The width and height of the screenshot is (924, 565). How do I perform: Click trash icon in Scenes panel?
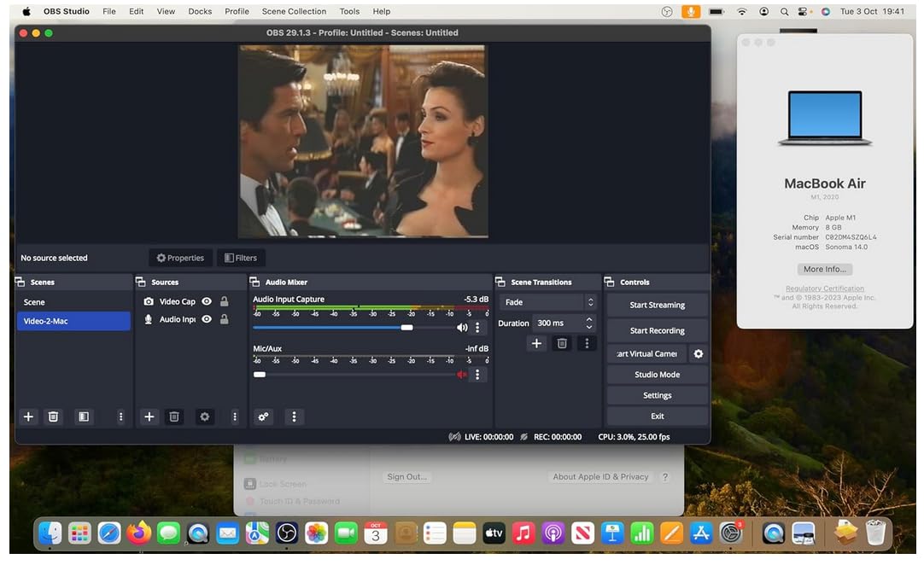point(53,416)
